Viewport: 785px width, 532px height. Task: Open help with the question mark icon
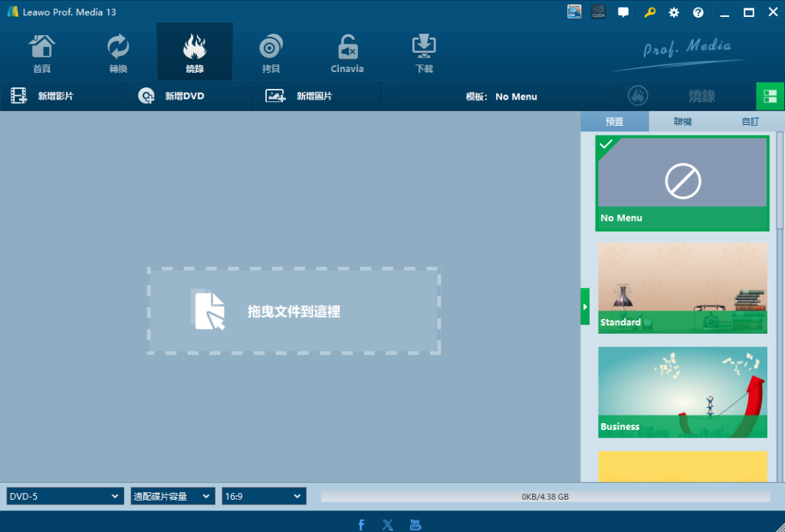698,12
